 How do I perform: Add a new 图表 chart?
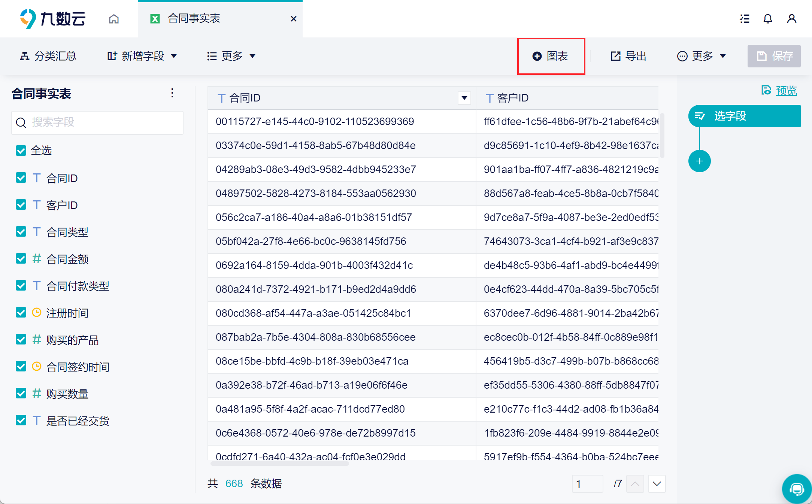(x=551, y=56)
